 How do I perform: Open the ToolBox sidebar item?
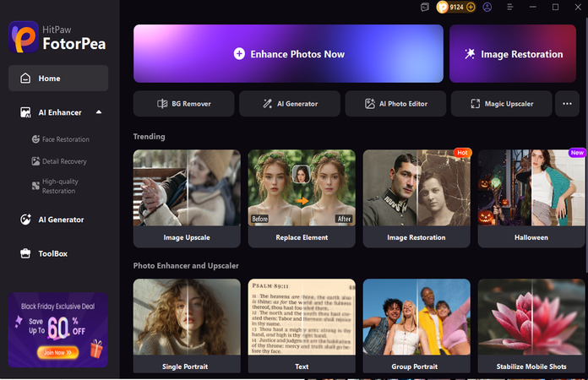point(58,253)
